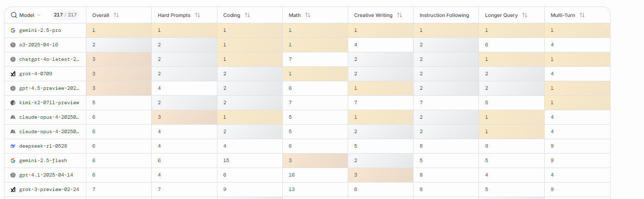Sort the Multi-Turn column using arrows
Viewport: 644px width, 199px height.
click(582, 15)
